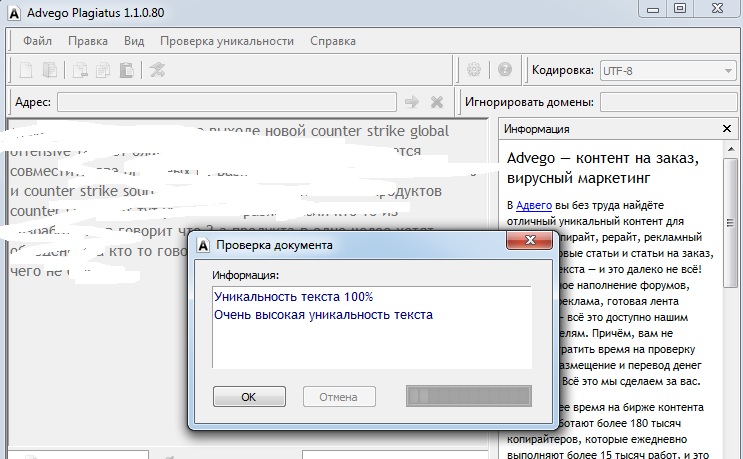The width and height of the screenshot is (743, 459).
Task: Open the Справка menu
Action: 333,41
